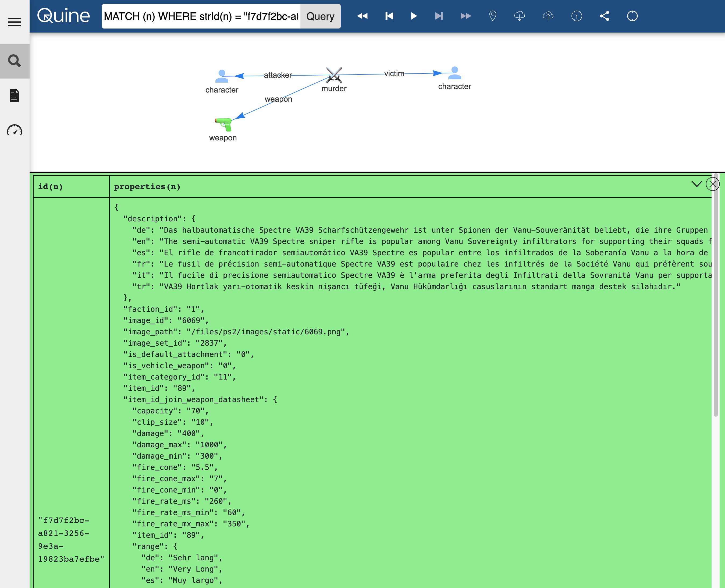The image size is (725, 588).
Task: Open the dashboard gauge icon
Action: [x=15, y=130]
